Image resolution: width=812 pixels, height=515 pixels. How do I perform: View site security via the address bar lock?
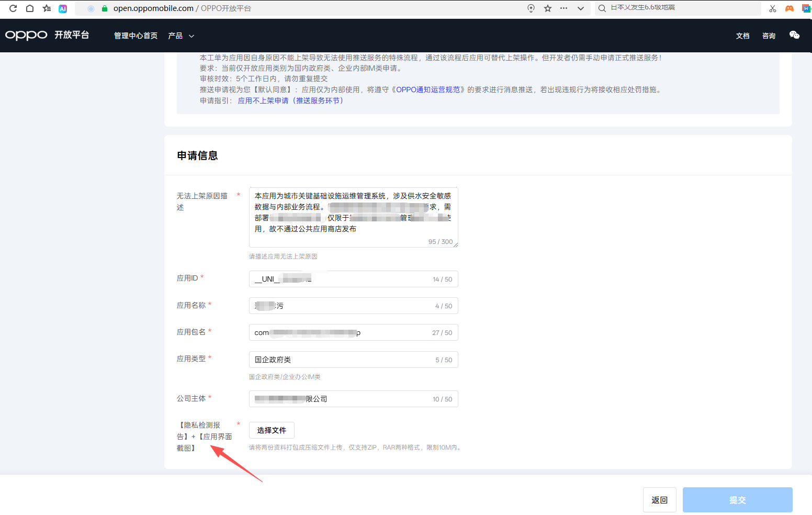(x=105, y=8)
